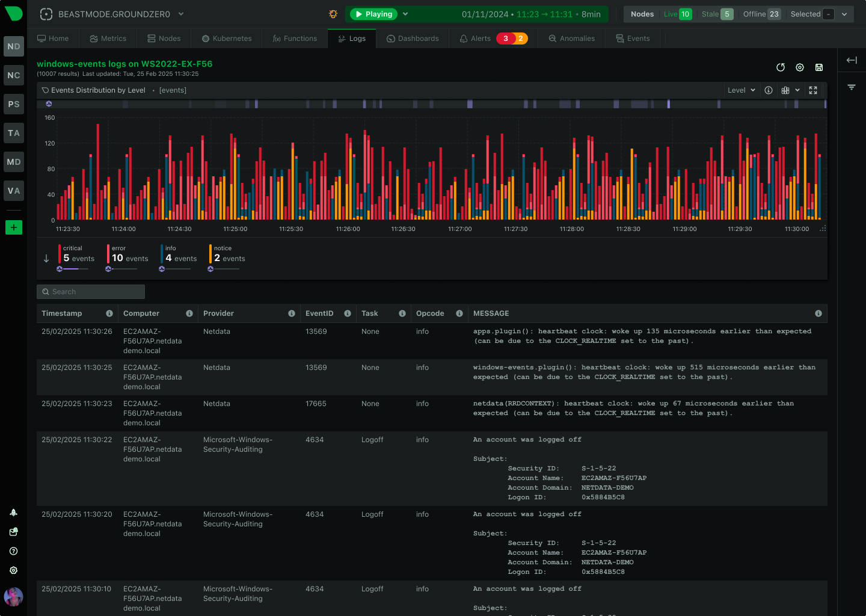Toggle the critical level events filter
Screen dimensions: 866x616
tap(78, 254)
